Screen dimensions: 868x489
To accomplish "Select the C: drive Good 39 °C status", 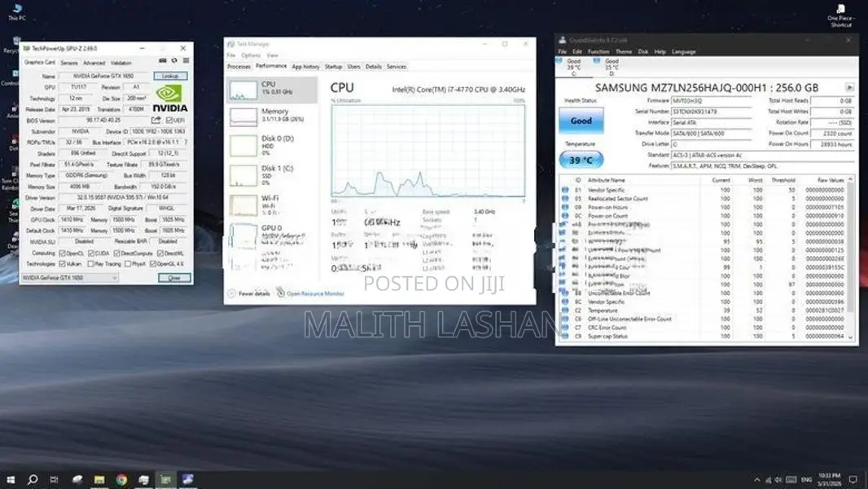I will click(572, 67).
